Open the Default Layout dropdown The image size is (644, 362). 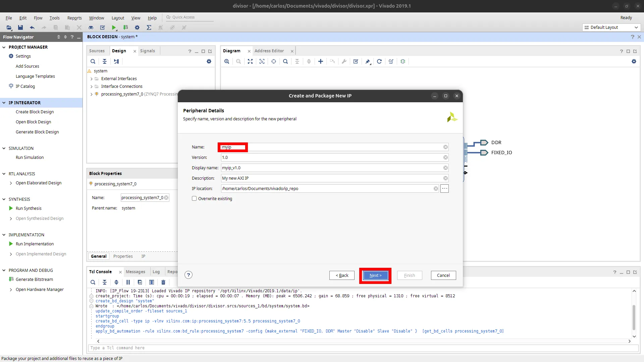611,27
